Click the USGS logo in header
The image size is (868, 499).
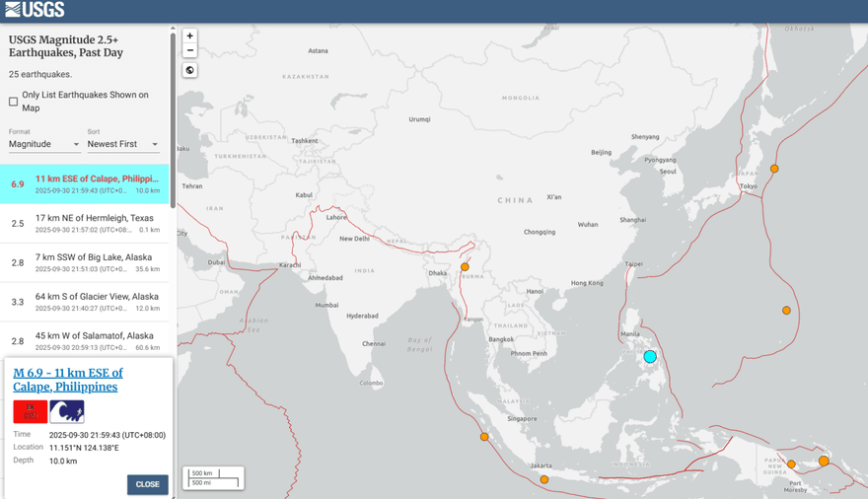(35, 10)
